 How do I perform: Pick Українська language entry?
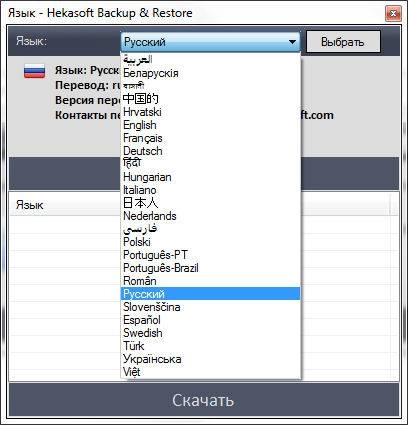(211, 359)
